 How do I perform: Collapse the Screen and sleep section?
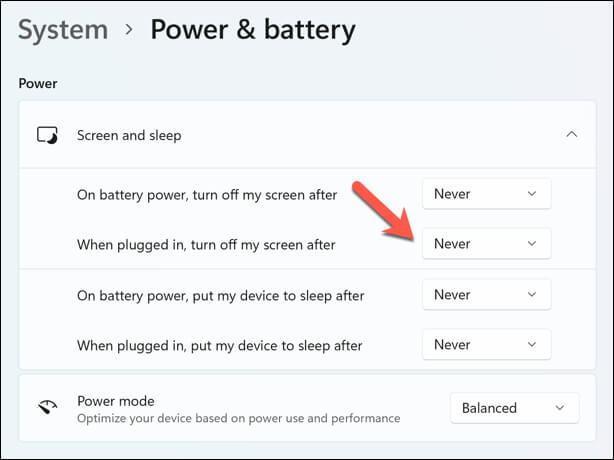[x=571, y=134]
